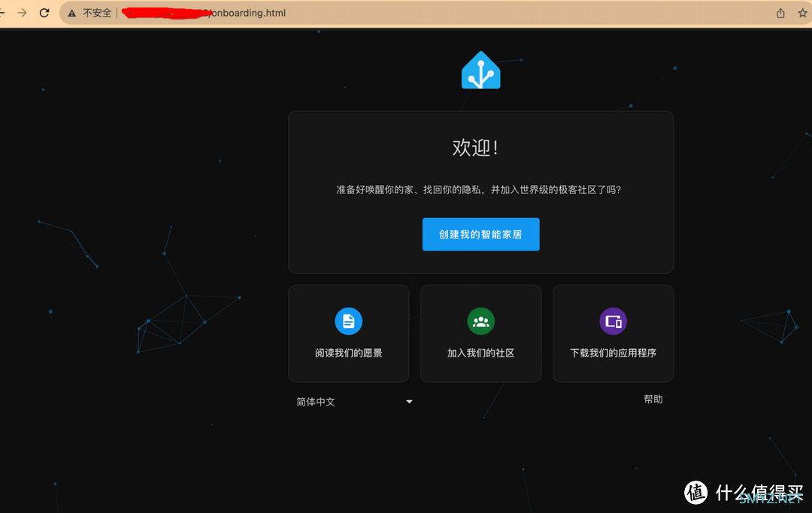Click the purple devices app icon

(614, 321)
